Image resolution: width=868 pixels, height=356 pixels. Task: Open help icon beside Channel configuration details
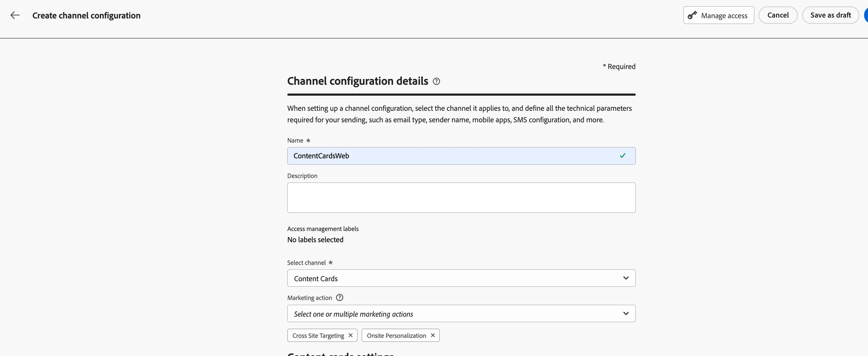(436, 81)
